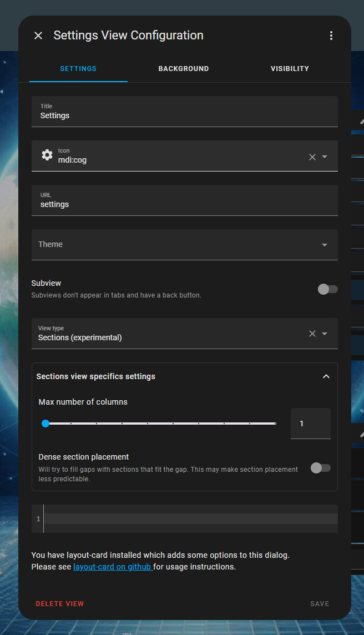364x635 pixels.
Task: Switch to the BACKGROUND tab
Action: tap(183, 68)
